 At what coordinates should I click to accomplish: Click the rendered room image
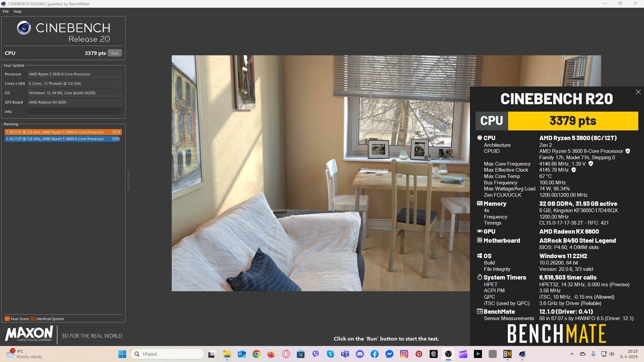(x=321, y=173)
